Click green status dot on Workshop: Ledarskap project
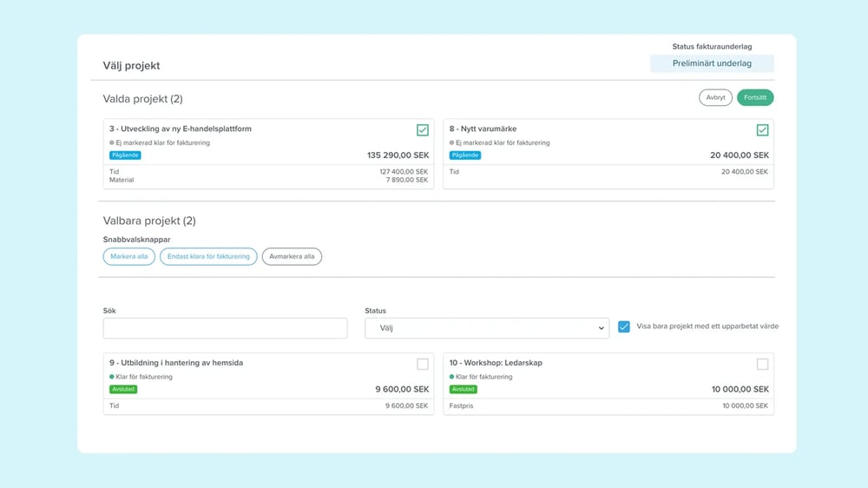 (452, 377)
